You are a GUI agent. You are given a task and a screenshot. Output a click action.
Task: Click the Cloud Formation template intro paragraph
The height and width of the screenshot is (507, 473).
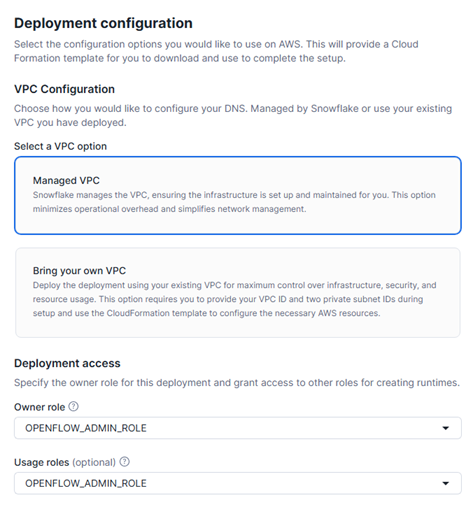tap(216, 51)
